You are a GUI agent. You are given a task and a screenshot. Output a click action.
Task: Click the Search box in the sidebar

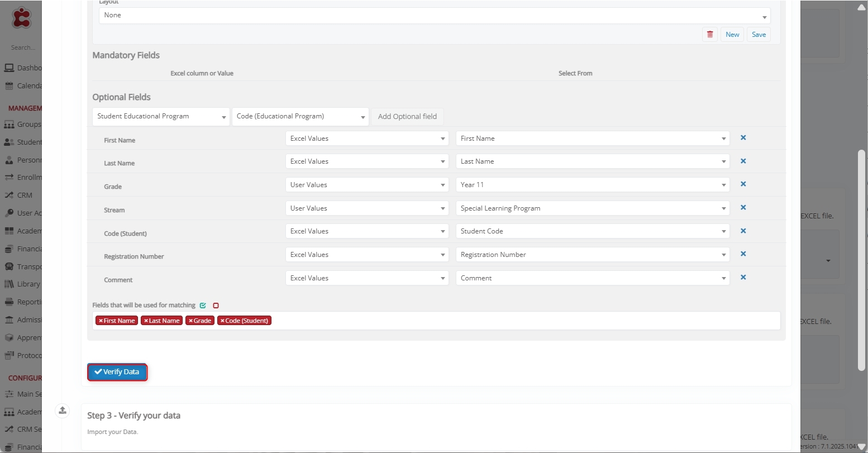23,47
